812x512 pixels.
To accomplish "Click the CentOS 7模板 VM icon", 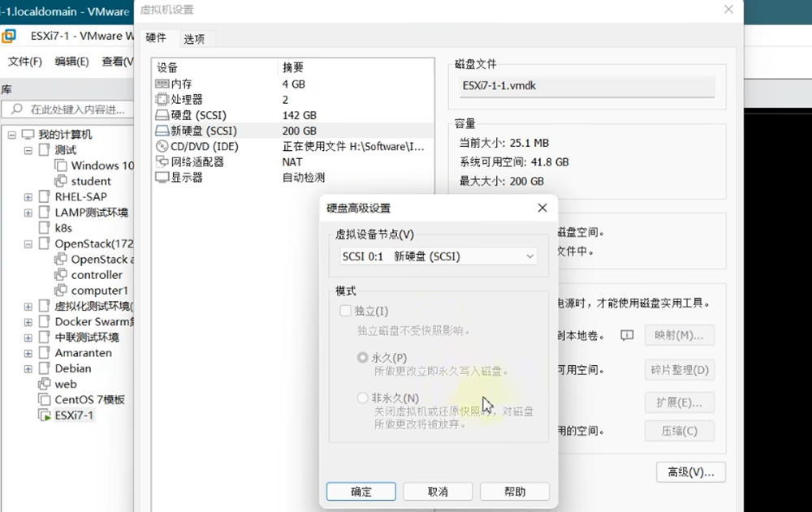I will tap(45, 399).
